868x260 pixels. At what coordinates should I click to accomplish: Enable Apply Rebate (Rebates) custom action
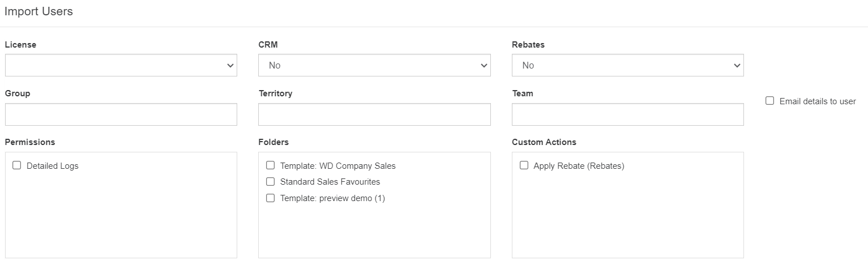pyautogui.click(x=524, y=165)
